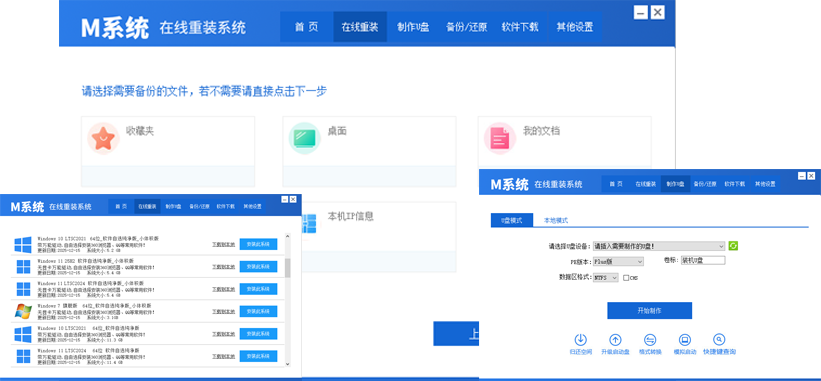Switch to U盘模式 tab
This screenshot has height=381, width=821.
[512, 220]
